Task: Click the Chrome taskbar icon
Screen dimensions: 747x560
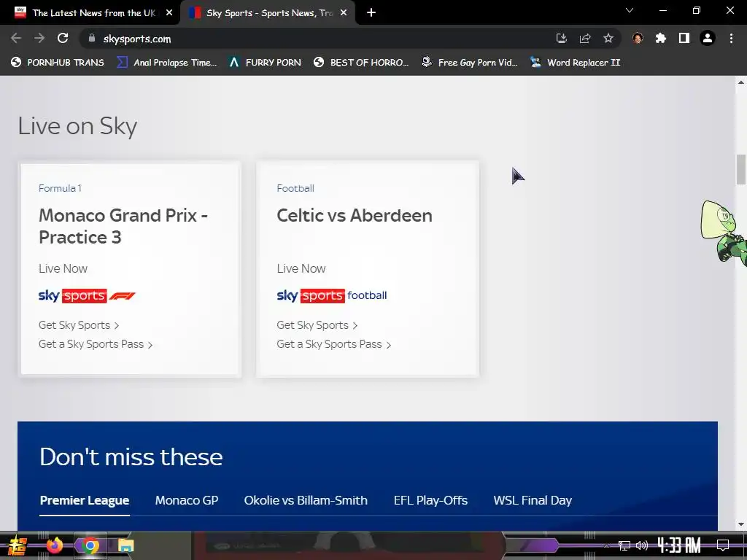Action: pos(90,545)
